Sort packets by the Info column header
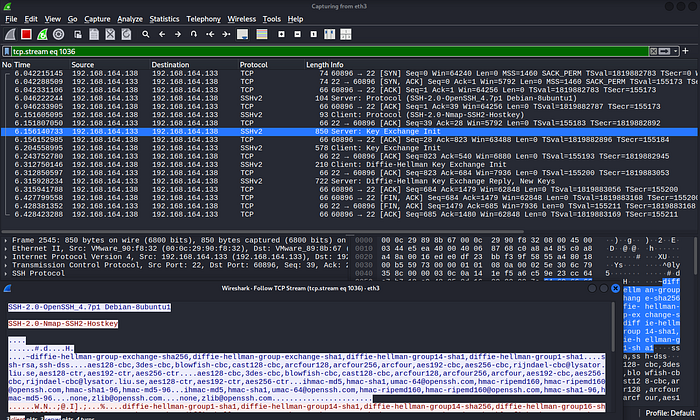 pyautogui.click(x=337, y=65)
